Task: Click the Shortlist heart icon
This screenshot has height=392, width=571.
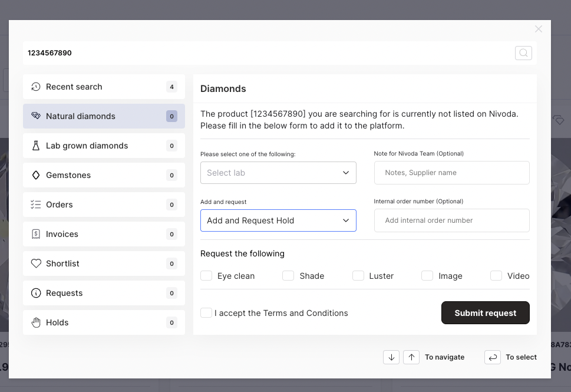Action: [36, 263]
